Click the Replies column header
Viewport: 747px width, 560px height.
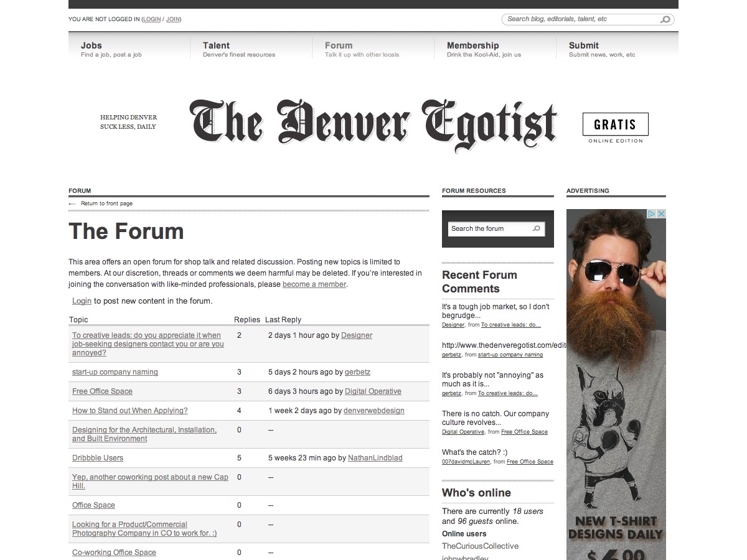click(x=247, y=320)
